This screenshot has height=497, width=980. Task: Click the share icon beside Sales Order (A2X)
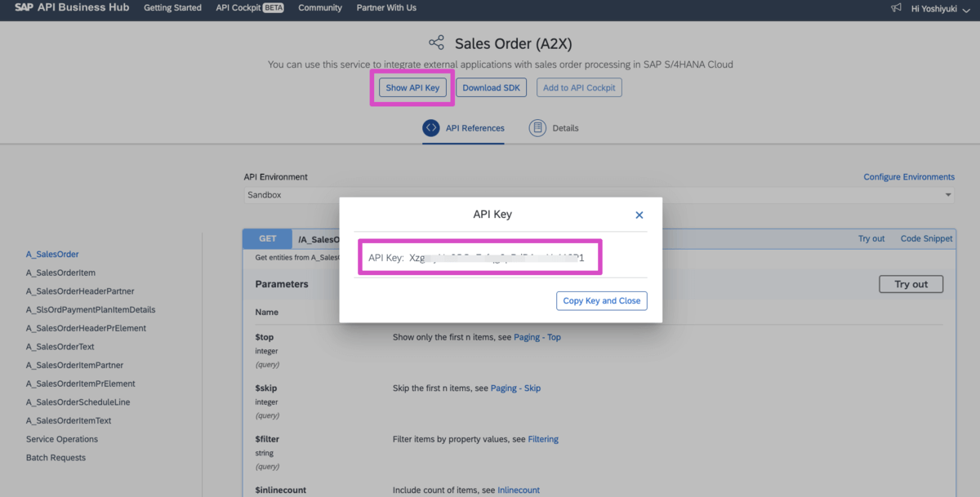tap(437, 43)
